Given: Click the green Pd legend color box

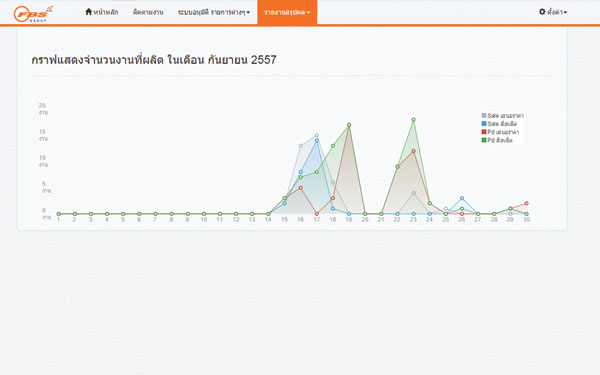Looking at the screenshot, I should [x=484, y=140].
